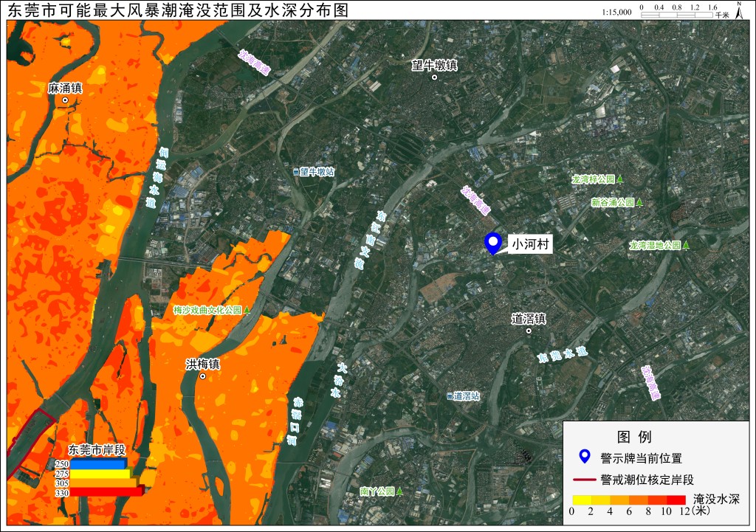Click the 道滘站 station icon
Screen dimensions: 756x532
pyautogui.click(x=450, y=396)
